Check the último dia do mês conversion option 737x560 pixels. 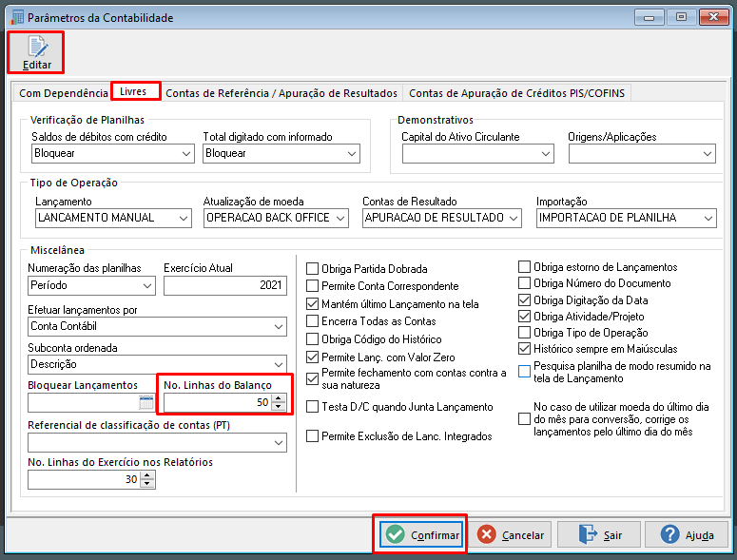click(x=524, y=419)
